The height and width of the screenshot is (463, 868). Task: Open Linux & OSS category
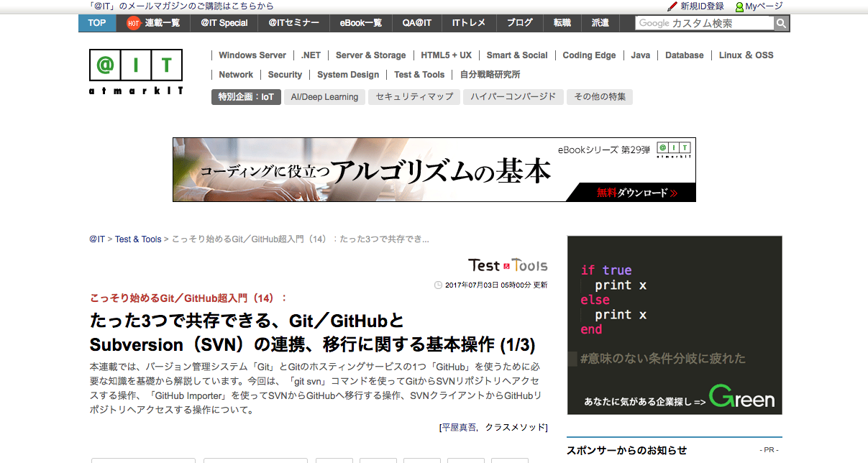(746, 55)
